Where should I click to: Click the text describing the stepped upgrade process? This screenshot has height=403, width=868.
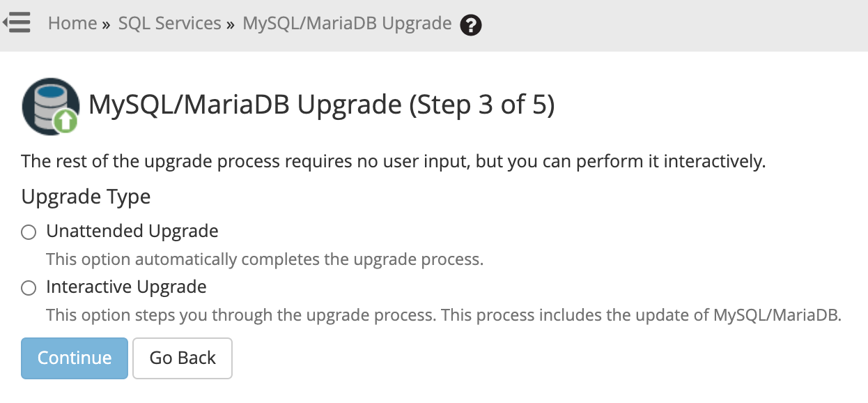[x=444, y=315]
